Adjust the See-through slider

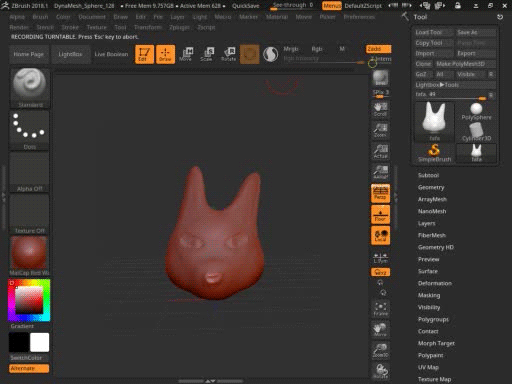point(293,6)
